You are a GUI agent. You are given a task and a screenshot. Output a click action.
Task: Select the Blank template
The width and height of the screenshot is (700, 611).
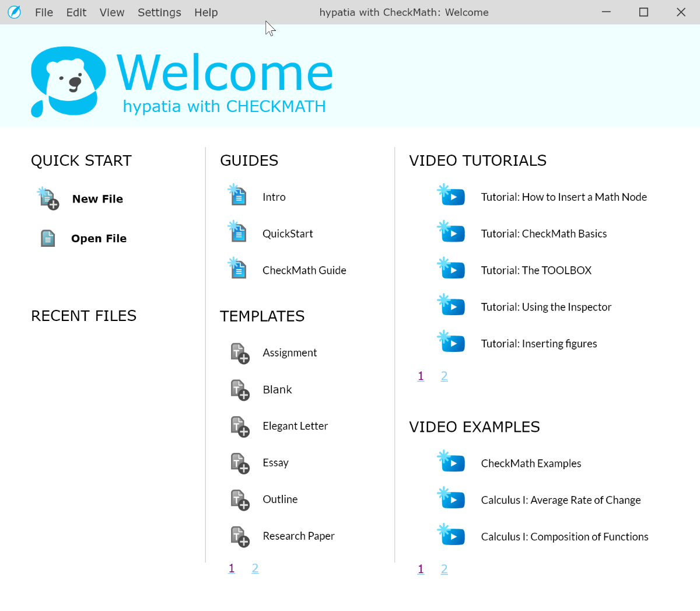coord(277,390)
